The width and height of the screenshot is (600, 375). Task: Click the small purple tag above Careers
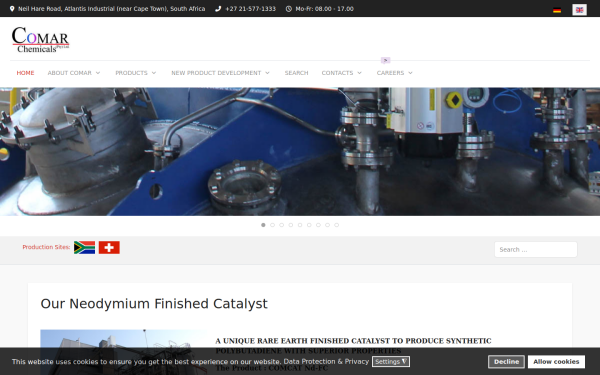(x=385, y=60)
